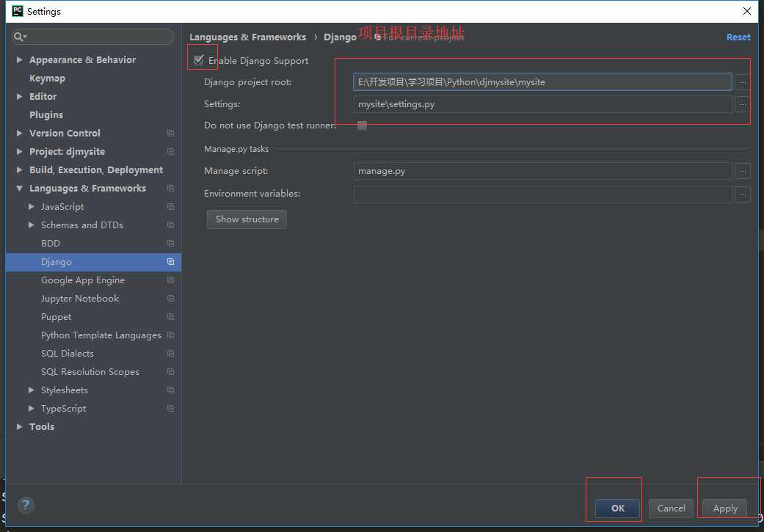Click project-level icon beside JavaScript
The height and width of the screenshot is (532, 764).
[x=170, y=207]
